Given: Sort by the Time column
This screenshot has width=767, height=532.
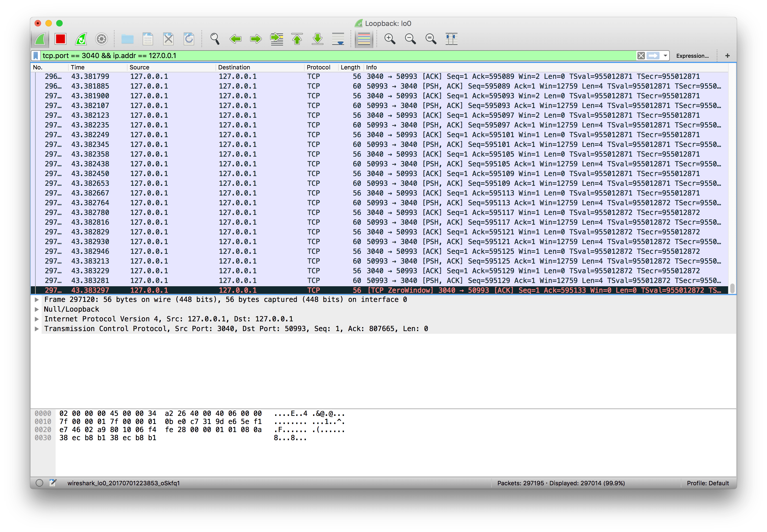Looking at the screenshot, I should click(x=98, y=67).
